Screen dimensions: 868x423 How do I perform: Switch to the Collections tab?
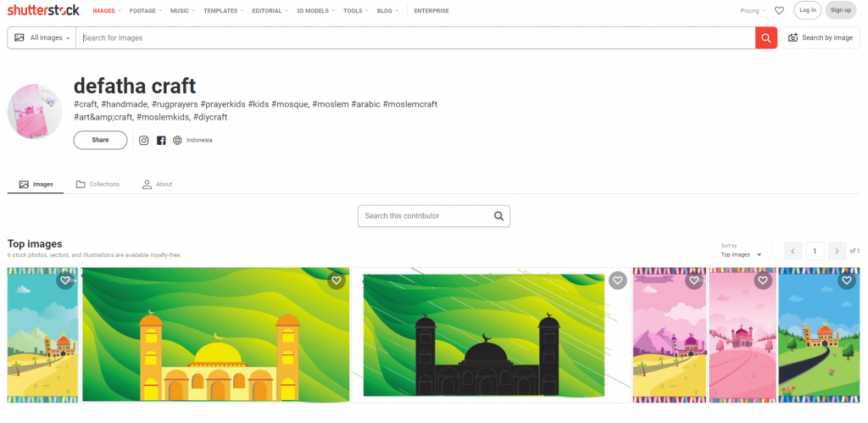(97, 184)
